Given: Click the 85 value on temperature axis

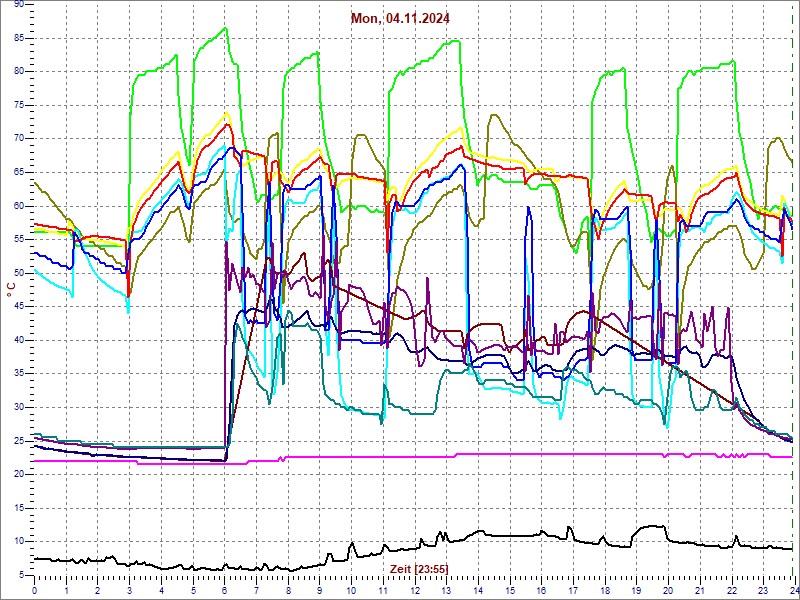Looking at the screenshot, I should [18, 38].
